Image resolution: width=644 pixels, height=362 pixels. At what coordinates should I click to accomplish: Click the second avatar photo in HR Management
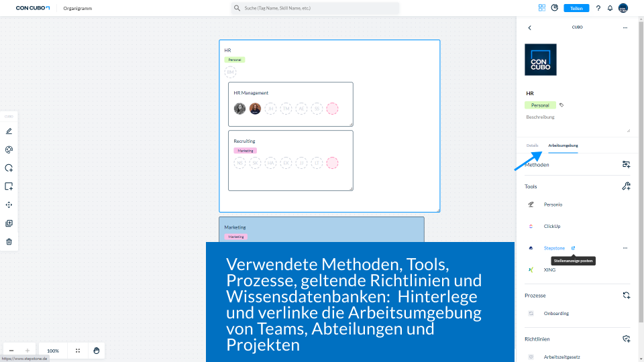tap(255, 109)
